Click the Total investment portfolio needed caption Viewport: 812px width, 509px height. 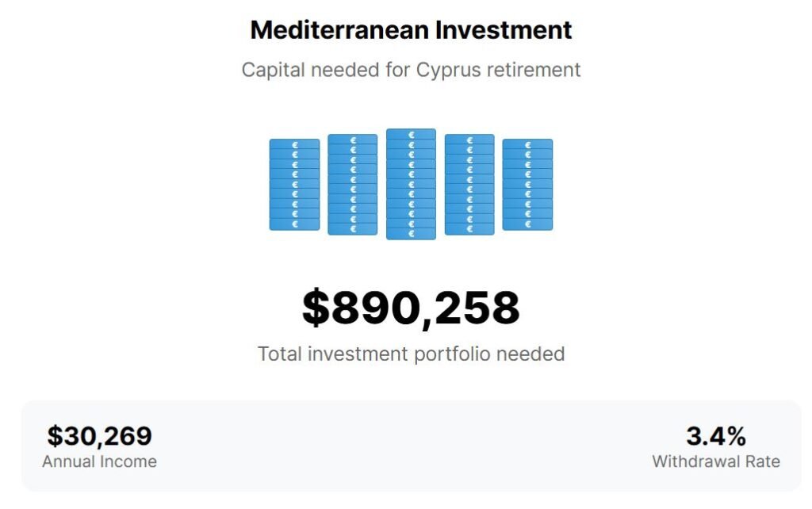[x=411, y=354]
